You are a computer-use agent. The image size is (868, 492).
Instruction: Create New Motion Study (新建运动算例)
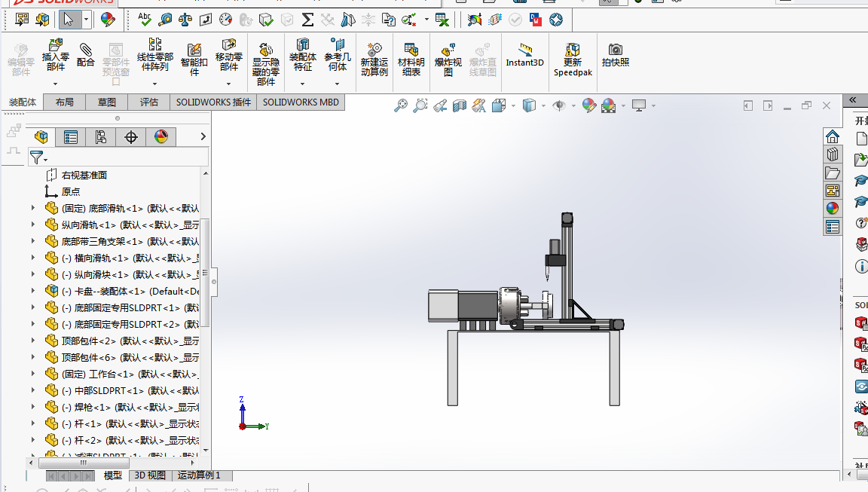pos(374,60)
